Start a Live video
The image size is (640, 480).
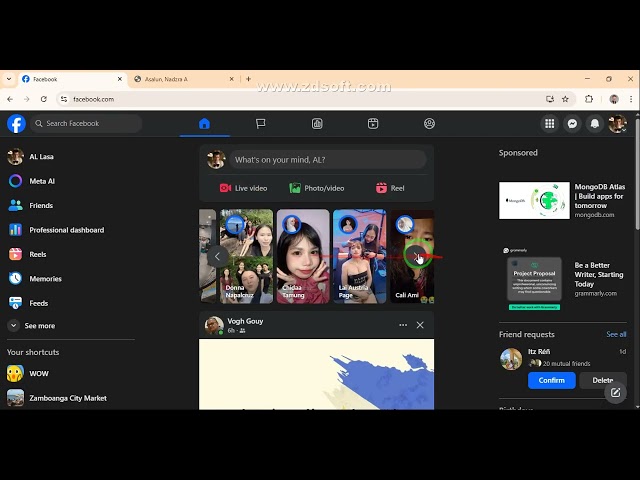tap(243, 188)
